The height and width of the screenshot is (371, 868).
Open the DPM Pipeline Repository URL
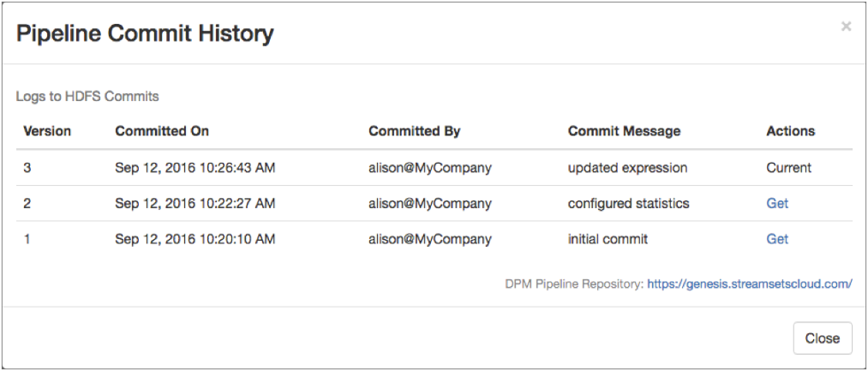pos(749,284)
